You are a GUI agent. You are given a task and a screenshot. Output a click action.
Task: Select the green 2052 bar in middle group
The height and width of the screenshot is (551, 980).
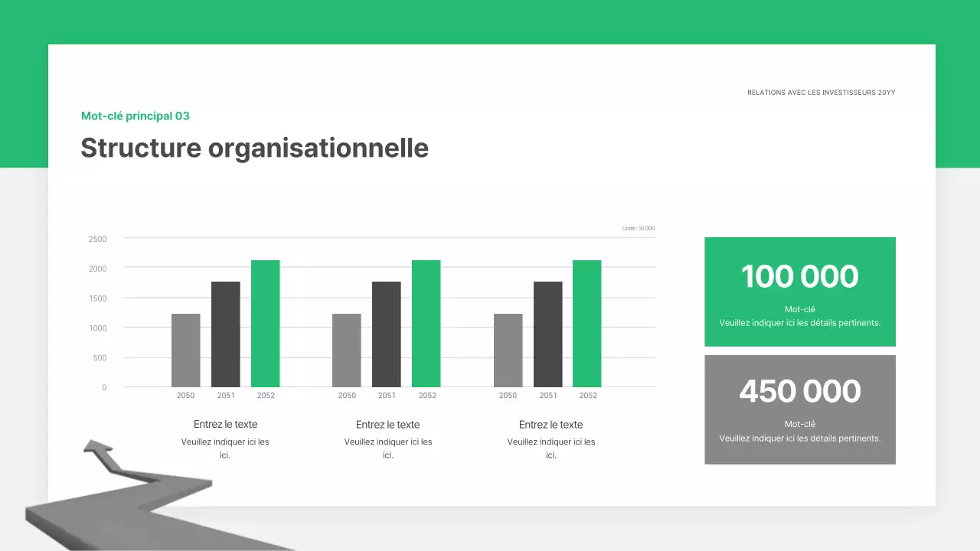[426, 324]
